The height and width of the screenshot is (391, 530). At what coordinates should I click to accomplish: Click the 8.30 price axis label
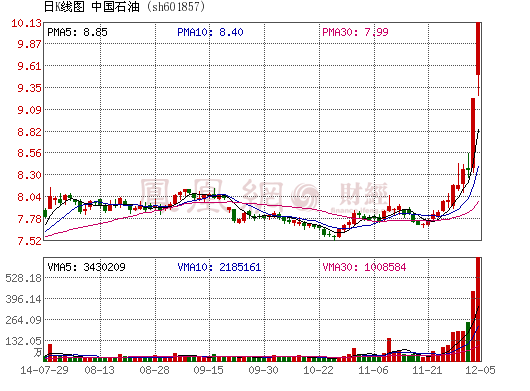[x=29, y=175]
